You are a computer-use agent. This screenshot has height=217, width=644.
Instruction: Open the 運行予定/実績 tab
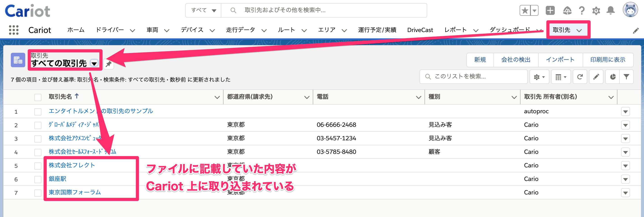tap(377, 30)
